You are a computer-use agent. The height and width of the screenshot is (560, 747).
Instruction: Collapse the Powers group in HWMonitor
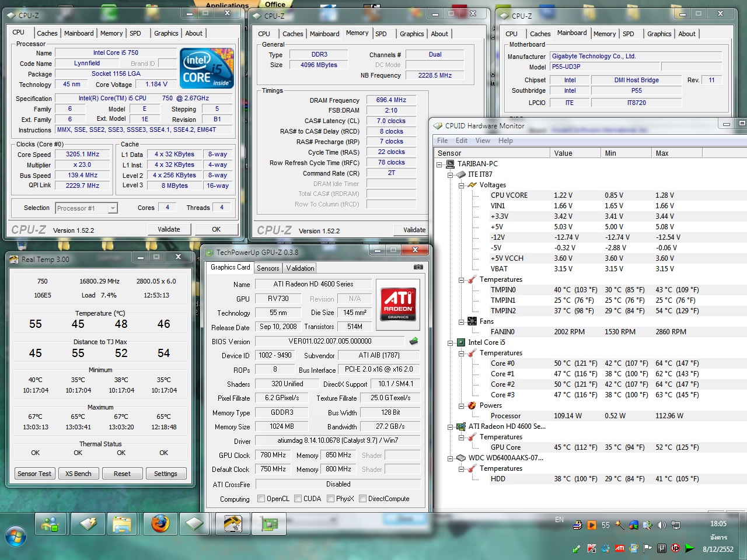pos(461,406)
